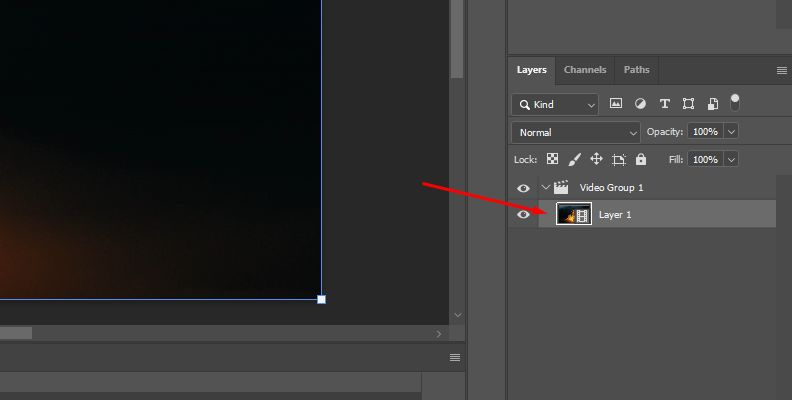This screenshot has width=792, height=400.
Task: Lock transparent pixels icon
Action: pyautogui.click(x=552, y=159)
